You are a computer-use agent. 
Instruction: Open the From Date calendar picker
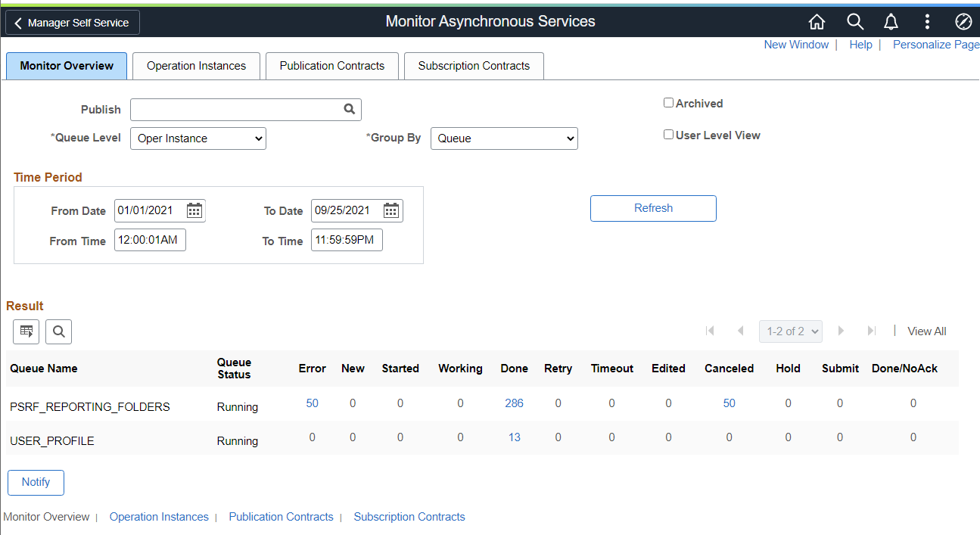point(194,210)
